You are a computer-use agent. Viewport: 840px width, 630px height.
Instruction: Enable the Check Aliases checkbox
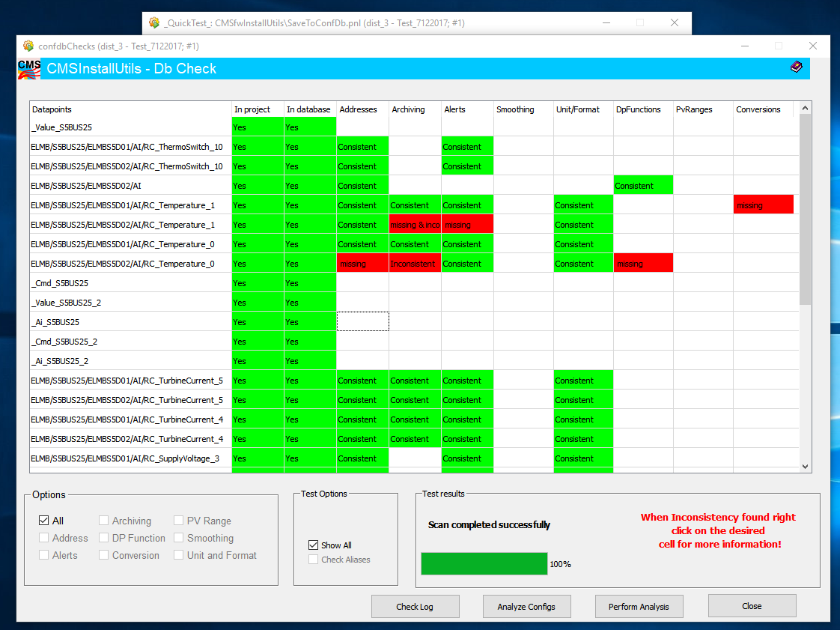(x=314, y=560)
